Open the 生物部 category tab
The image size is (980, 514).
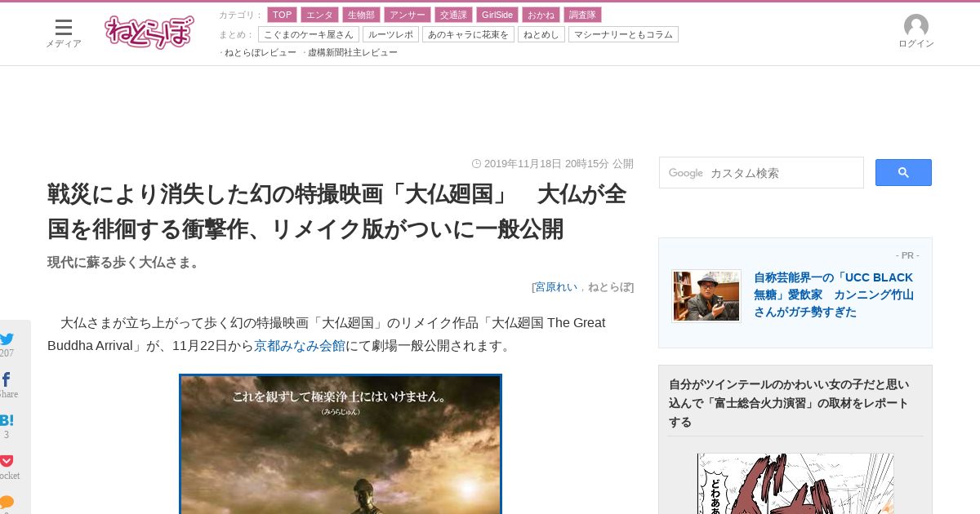tap(362, 15)
